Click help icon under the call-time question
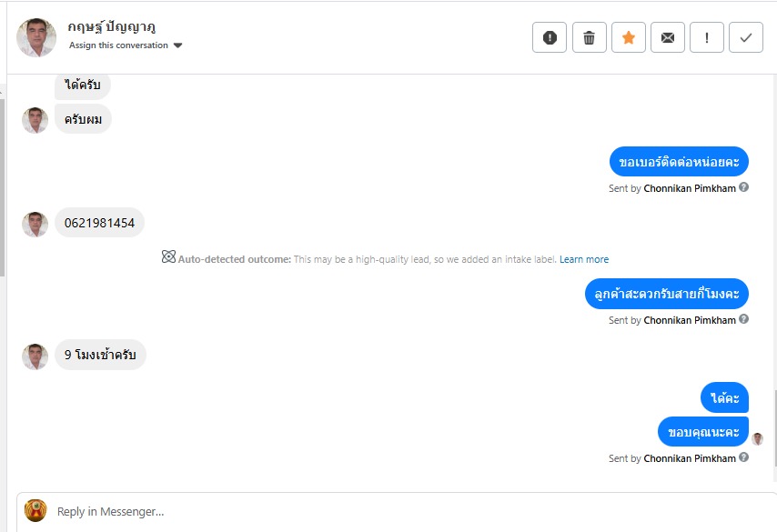The height and width of the screenshot is (532, 777). (x=744, y=320)
